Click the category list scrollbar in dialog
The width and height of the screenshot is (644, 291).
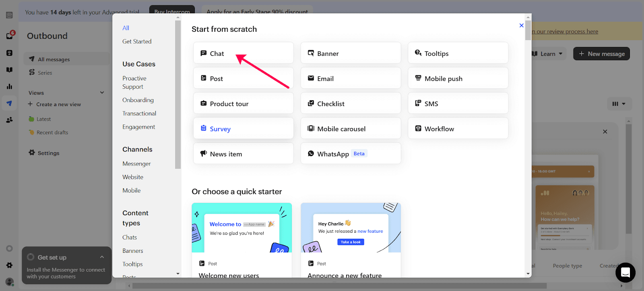178,95
